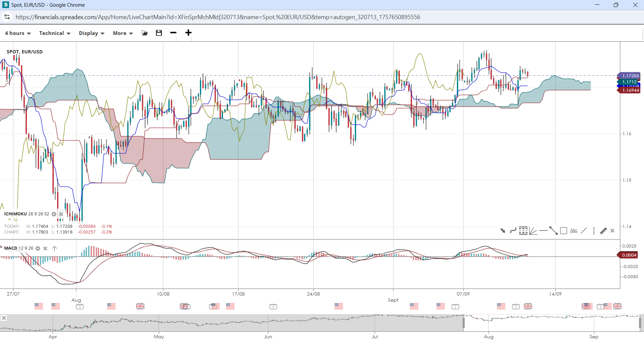Close the navigator overview strip

point(4,318)
